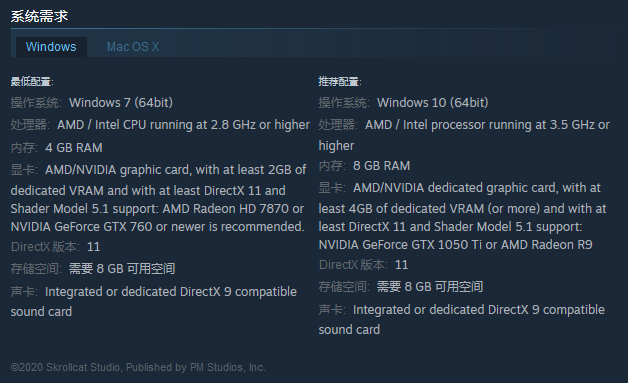Image resolution: width=628 pixels, height=383 pixels.
Task: Switch to the Windows requirements tab
Action: (x=51, y=47)
